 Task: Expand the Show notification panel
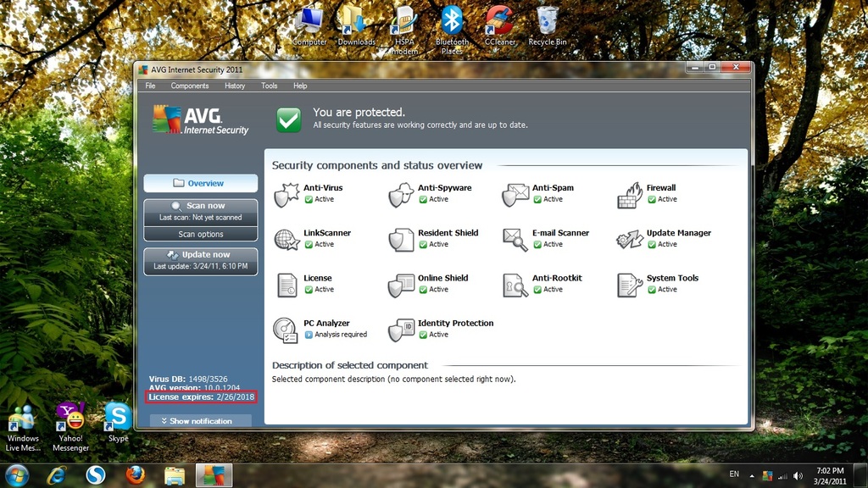(x=201, y=421)
